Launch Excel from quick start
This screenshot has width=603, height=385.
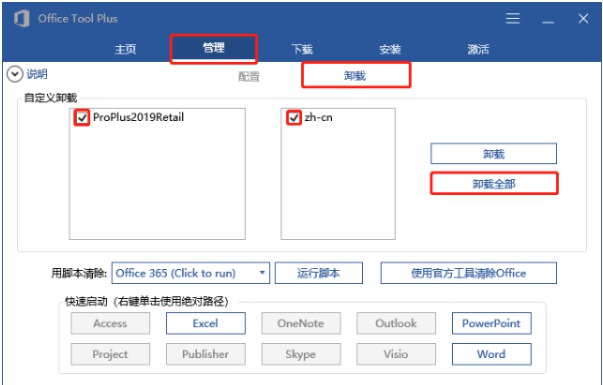tap(206, 323)
